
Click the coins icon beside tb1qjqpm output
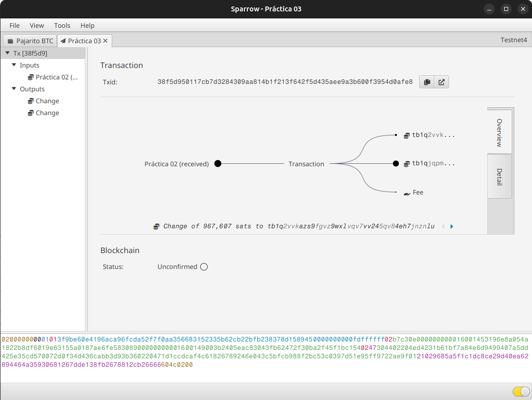406,164
